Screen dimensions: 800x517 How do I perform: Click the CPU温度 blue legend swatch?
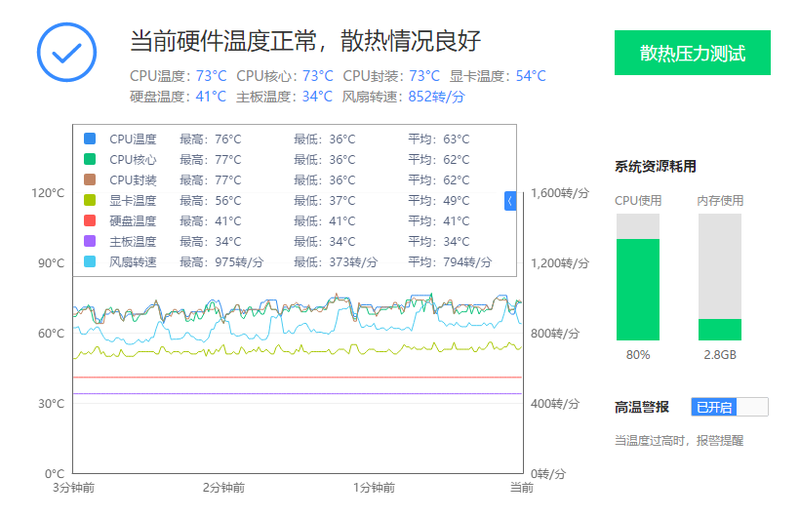89,139
